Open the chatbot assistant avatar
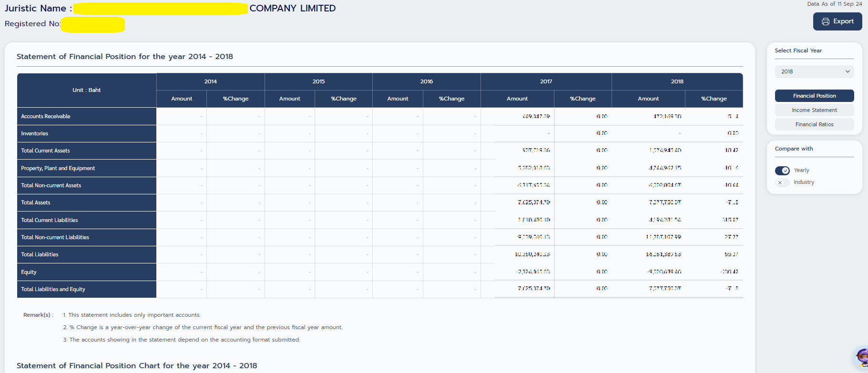868x373 pixels. coord(862,356)
